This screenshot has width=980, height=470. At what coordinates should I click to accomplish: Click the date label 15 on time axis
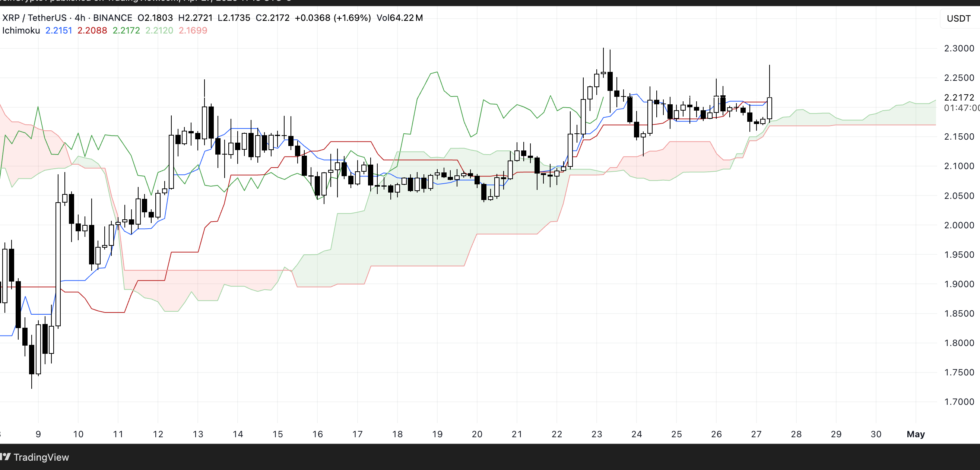point(278,434)
